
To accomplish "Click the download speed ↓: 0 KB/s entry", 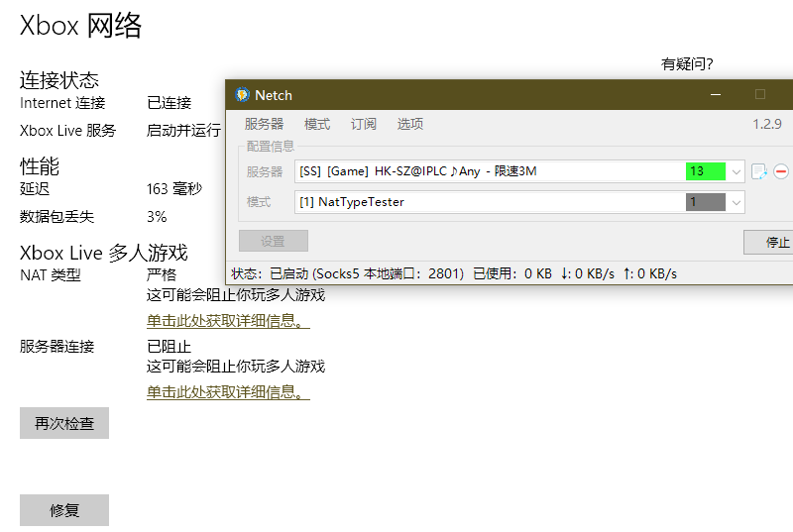I will pyautogui.click(x=587, y=273).
